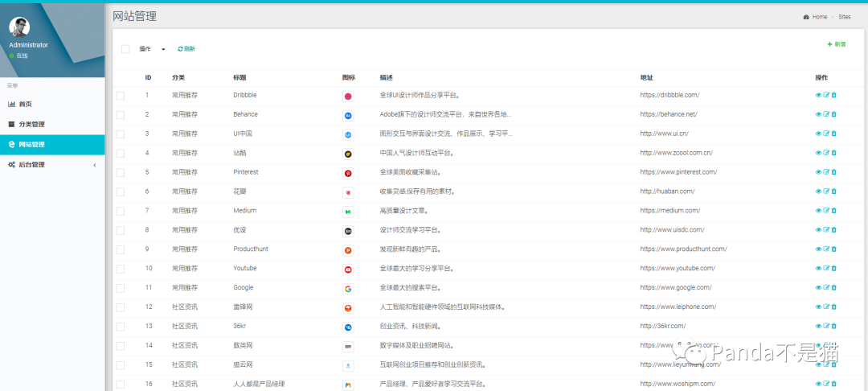Check the Google row checkbox
Viewport: 868px width, 391px height.
pos(120,288)
